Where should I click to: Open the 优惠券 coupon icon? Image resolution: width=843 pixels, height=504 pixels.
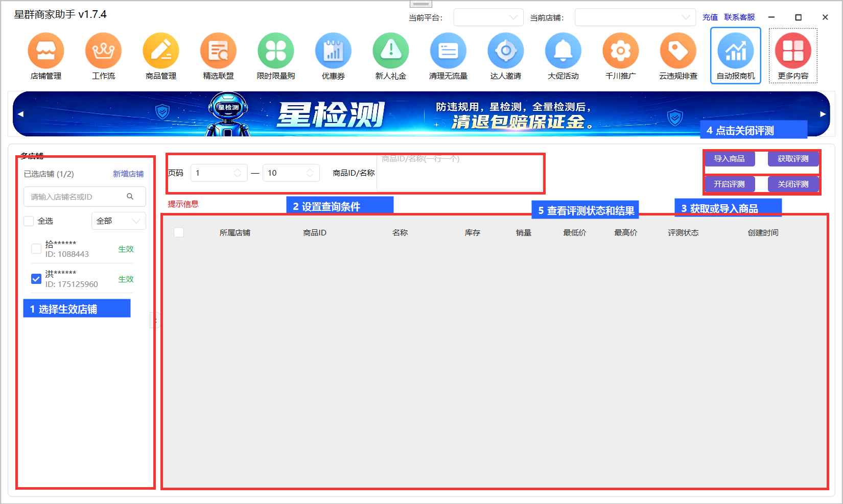(x=333, y=51)
